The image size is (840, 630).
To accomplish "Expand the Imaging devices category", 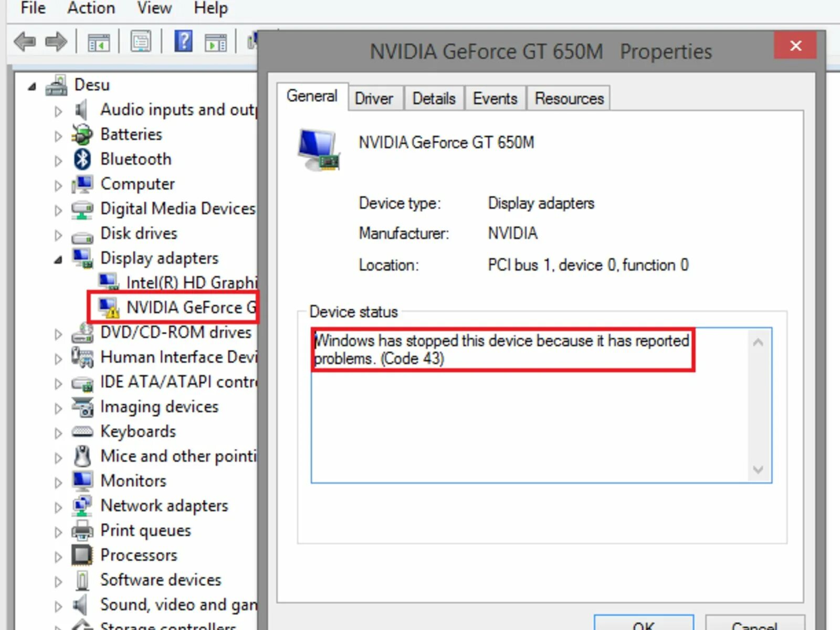I will 58,408.
